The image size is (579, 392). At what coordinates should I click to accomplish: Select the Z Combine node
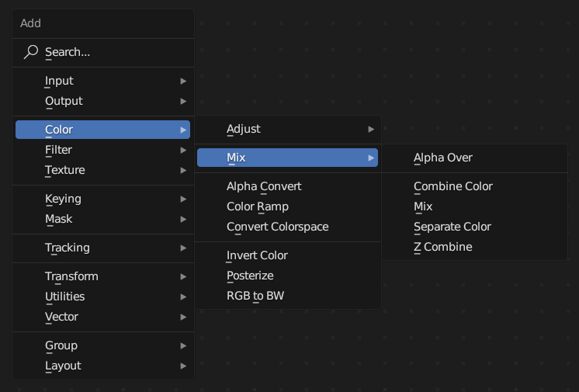pyautogui.click(x=442, y=247)
